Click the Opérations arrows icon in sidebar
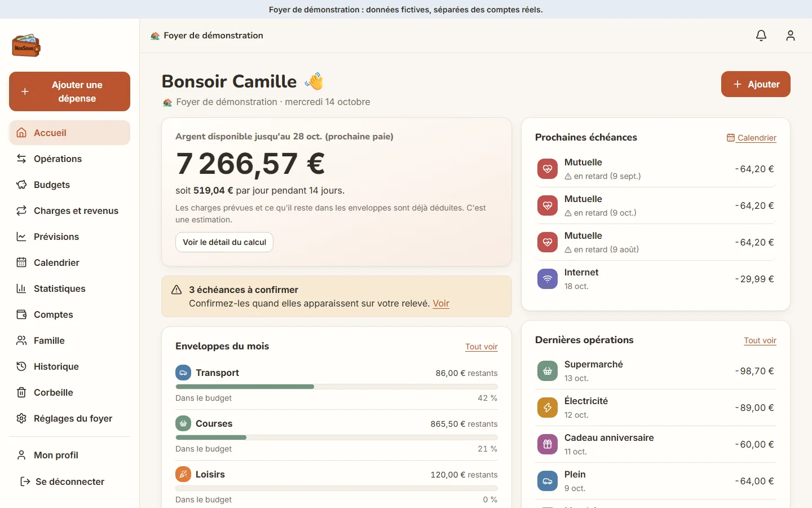The width and height of the screenshot is (812, 508). pos(21,159)
